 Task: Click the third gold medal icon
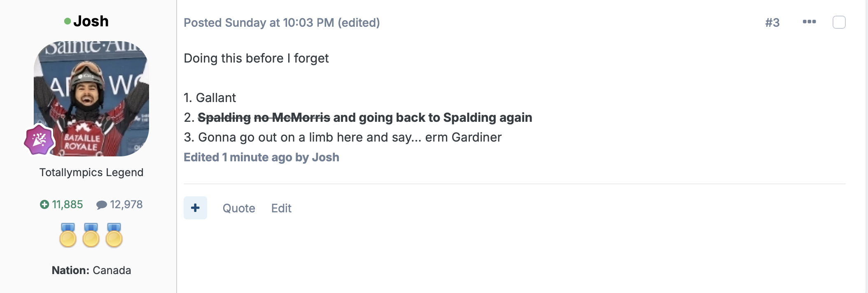114,235
